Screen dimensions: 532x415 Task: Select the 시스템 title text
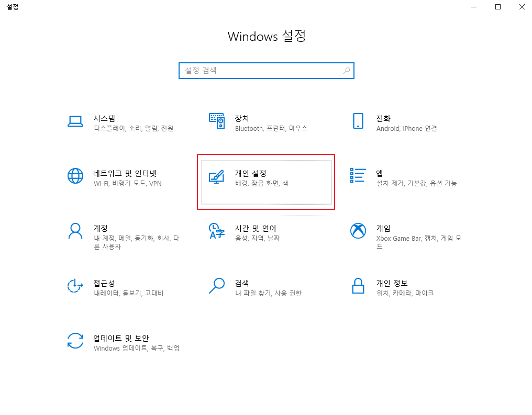(104, 118)
